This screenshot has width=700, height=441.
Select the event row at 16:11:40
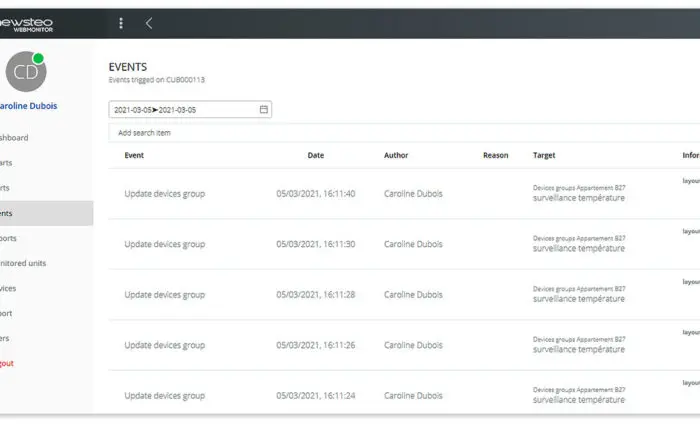pyautogui.click(x=404, y=193)
